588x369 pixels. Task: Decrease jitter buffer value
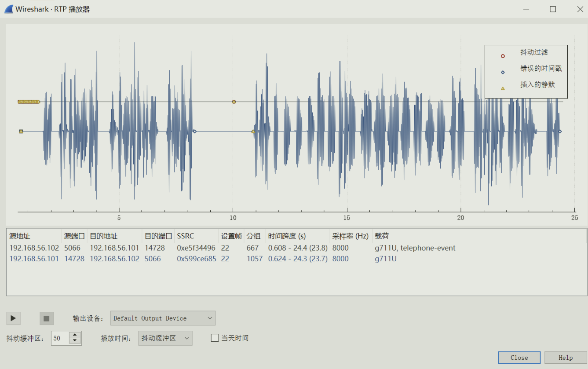tap(75, 341)
